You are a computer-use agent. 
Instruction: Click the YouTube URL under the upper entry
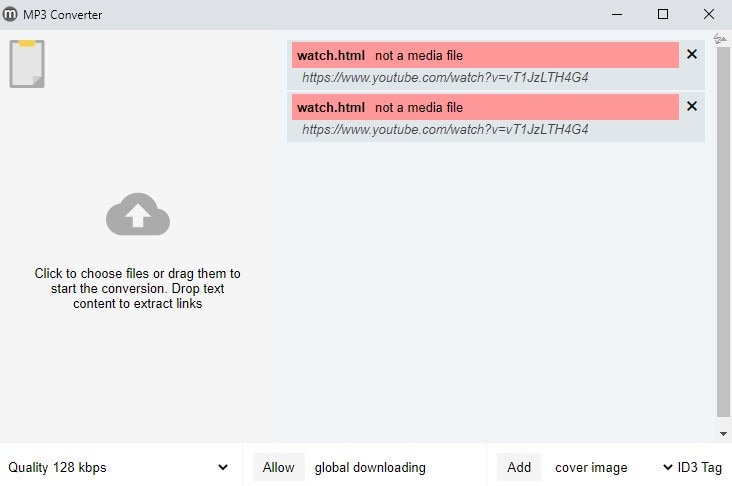tap(445, 77)
